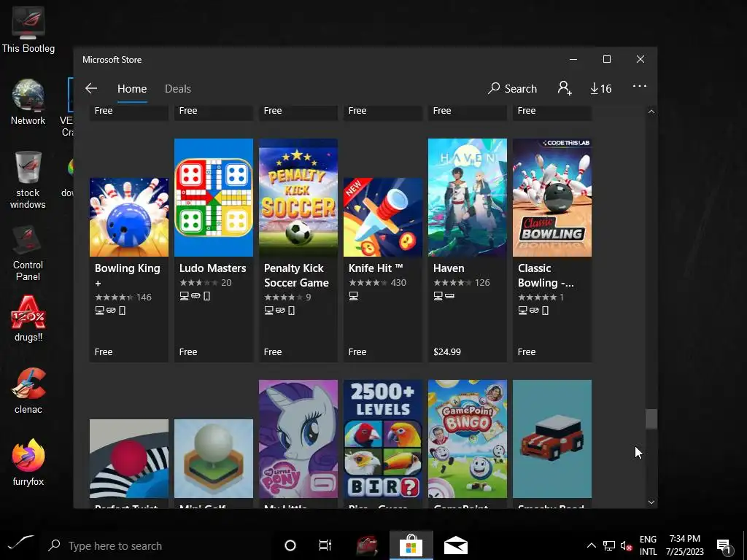Click the Penalty Kick Soccer Game title
Screen dimensions: 747x560
(x=296, y=275)
